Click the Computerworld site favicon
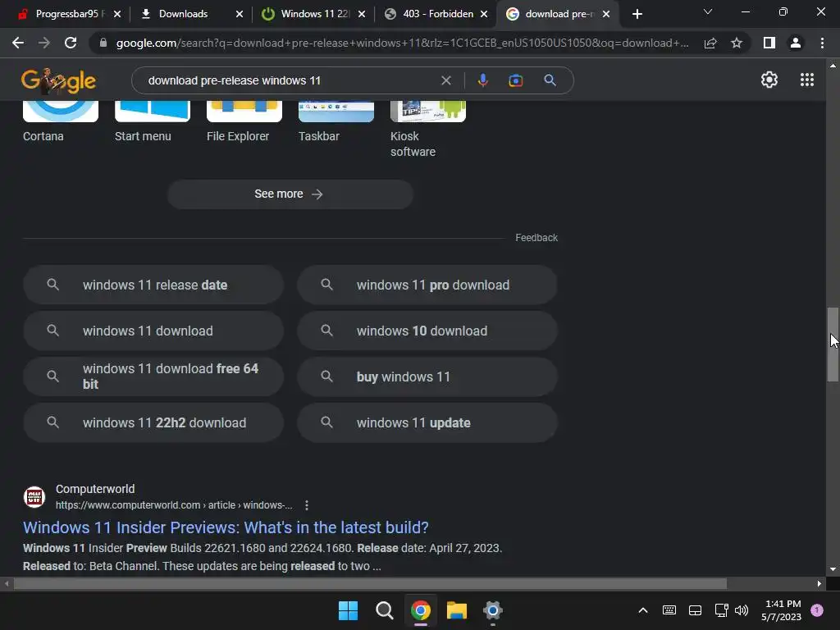840x630 pixels. tap(34, 496)
